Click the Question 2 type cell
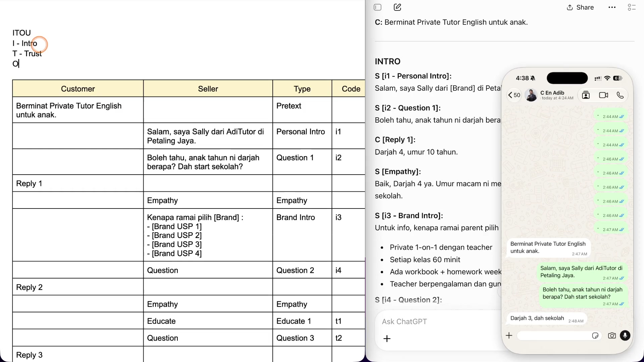This screenshot has height=362, width=644. pos(302,270)
